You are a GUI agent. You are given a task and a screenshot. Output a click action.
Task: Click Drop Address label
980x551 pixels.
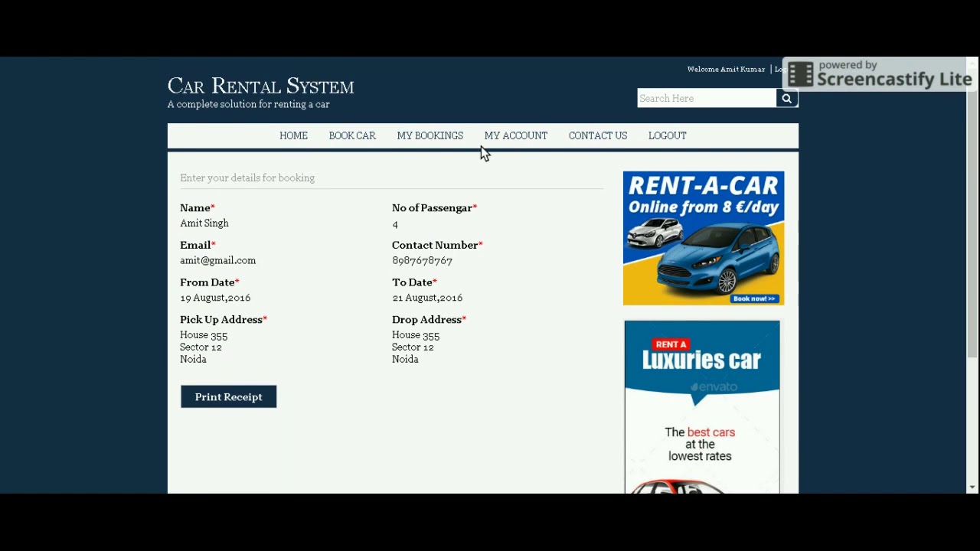[429, 319]
